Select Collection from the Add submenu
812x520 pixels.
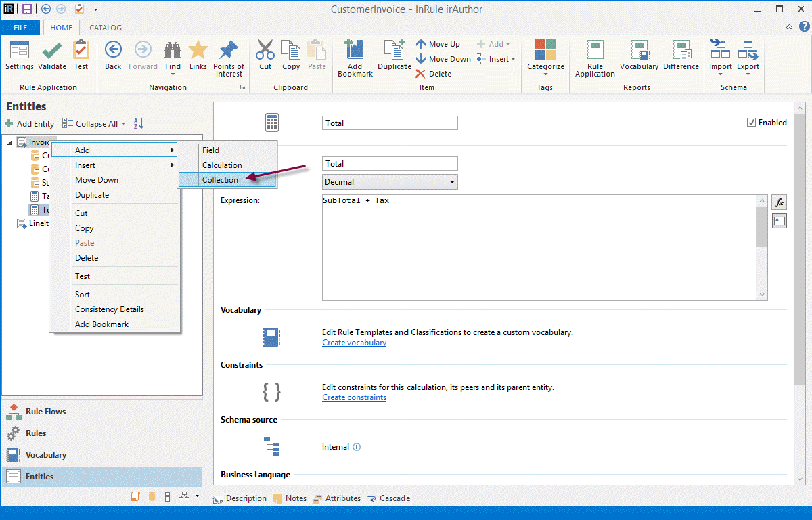(221, 180)
